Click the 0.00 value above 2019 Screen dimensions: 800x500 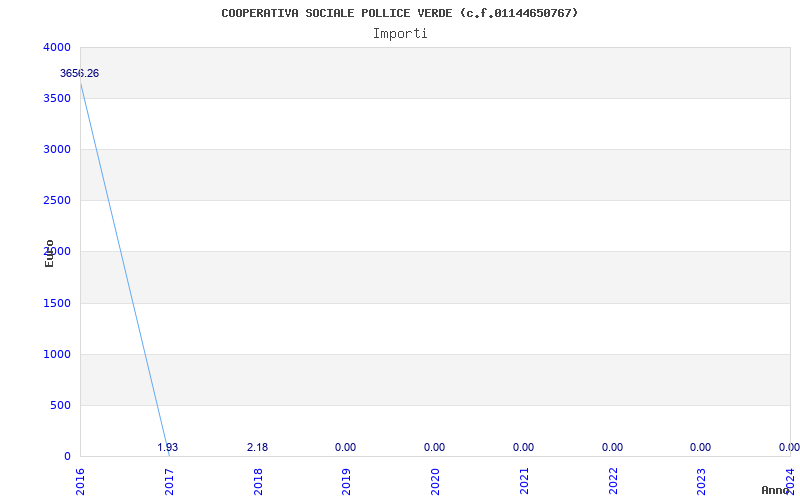coord(345,447)
